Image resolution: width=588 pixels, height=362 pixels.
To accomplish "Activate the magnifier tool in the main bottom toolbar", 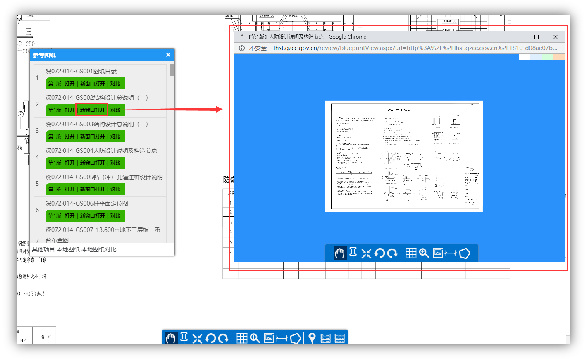I will pos(255,338).
